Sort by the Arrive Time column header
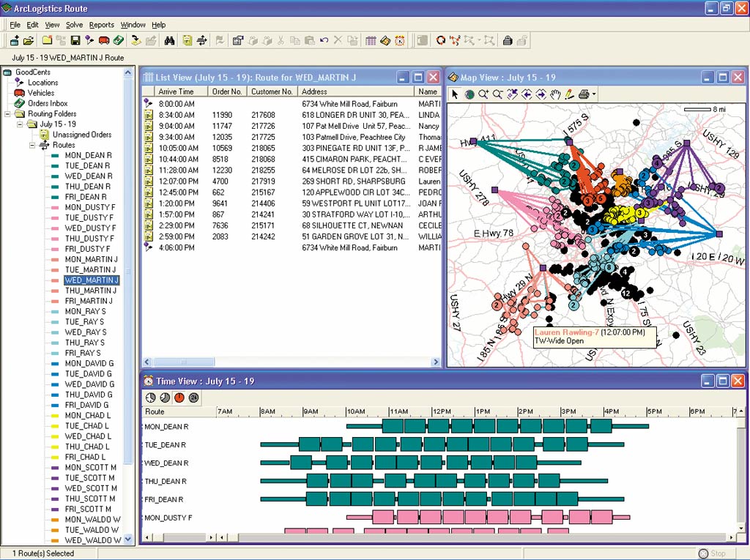This screenshot has height=560, width=750. tap(182, 92)
